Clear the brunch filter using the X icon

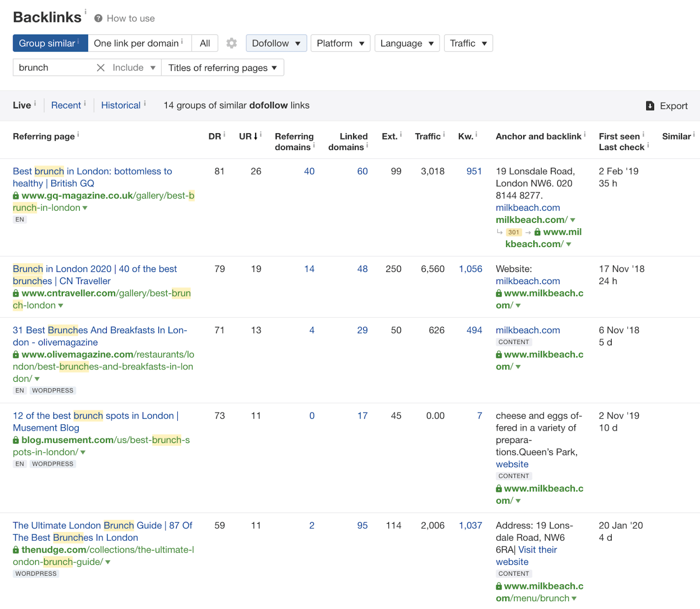101,67
